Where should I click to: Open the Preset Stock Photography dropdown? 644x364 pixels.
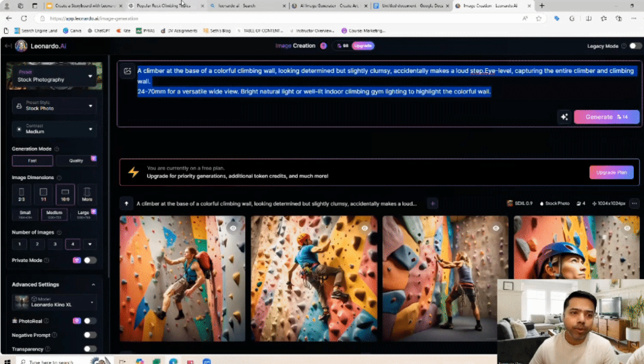tap(54, 76)
